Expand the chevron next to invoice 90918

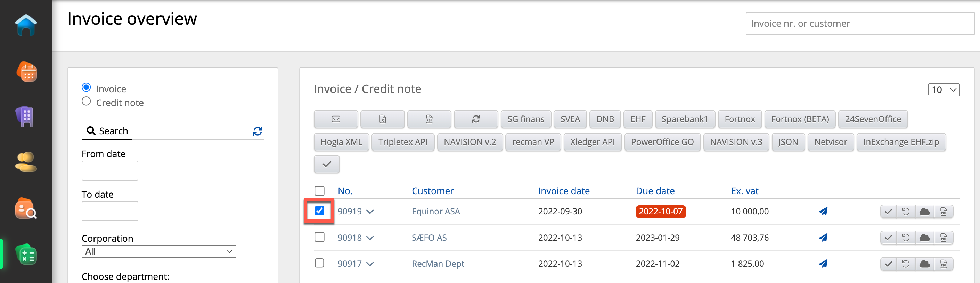point(370,238)
